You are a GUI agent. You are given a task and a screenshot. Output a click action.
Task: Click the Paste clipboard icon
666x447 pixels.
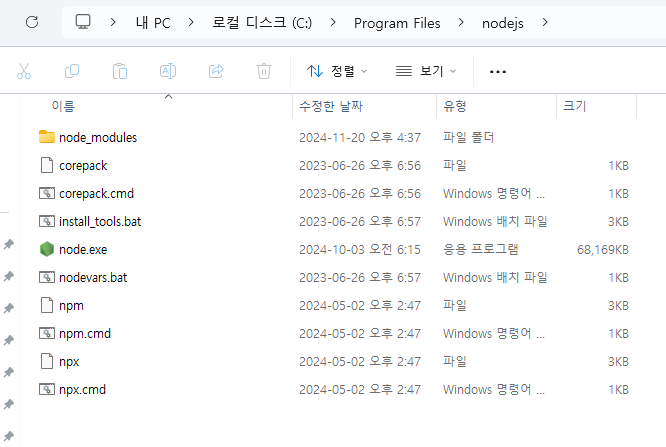coord(120,71)
